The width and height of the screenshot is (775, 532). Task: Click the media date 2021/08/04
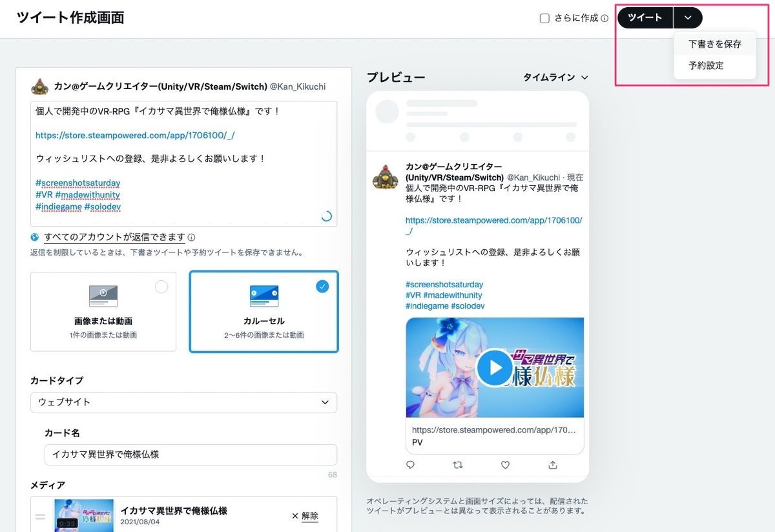point(141,522)
